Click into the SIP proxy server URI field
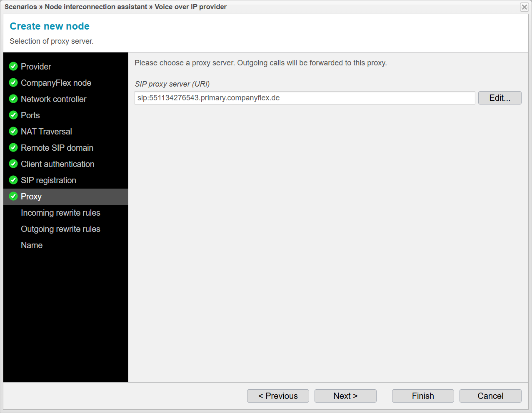532x413 pixels. coord(305,98)
